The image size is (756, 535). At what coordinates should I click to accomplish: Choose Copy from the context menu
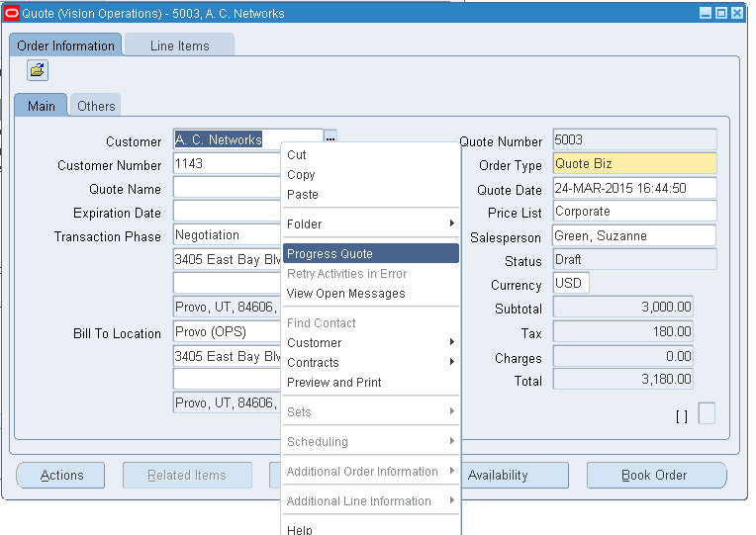(301, 175)
